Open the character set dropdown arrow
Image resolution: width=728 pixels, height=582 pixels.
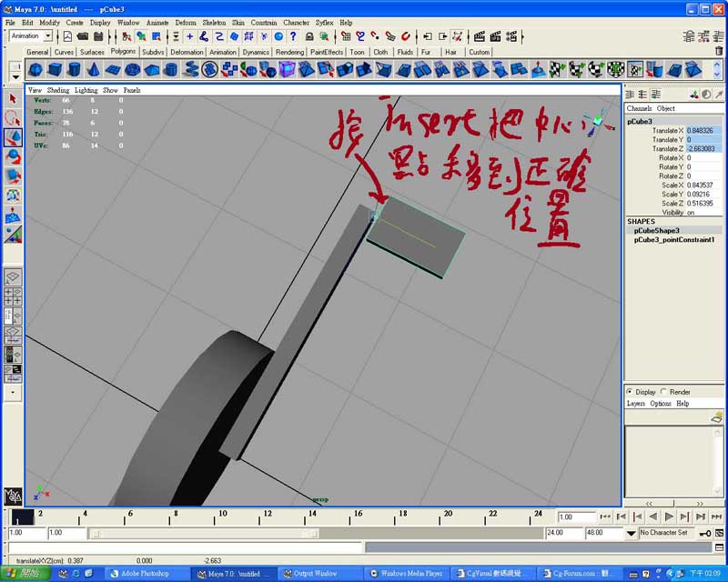point(631,533)
